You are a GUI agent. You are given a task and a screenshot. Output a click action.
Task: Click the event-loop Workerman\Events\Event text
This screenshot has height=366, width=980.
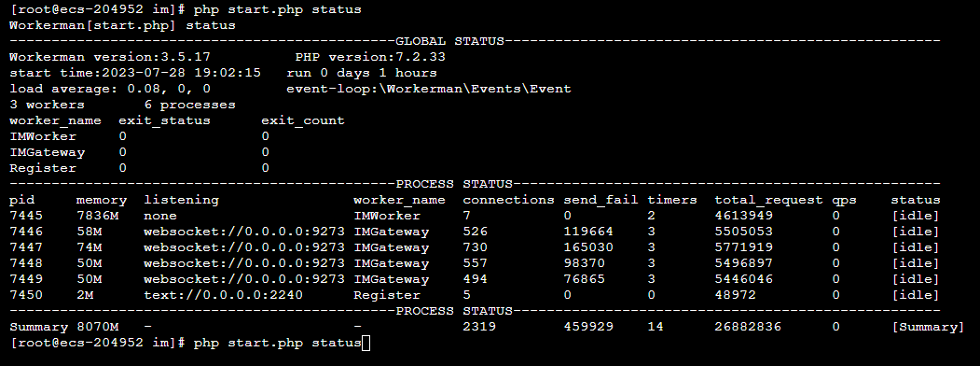pyautogui.click(x=429, y=89)
